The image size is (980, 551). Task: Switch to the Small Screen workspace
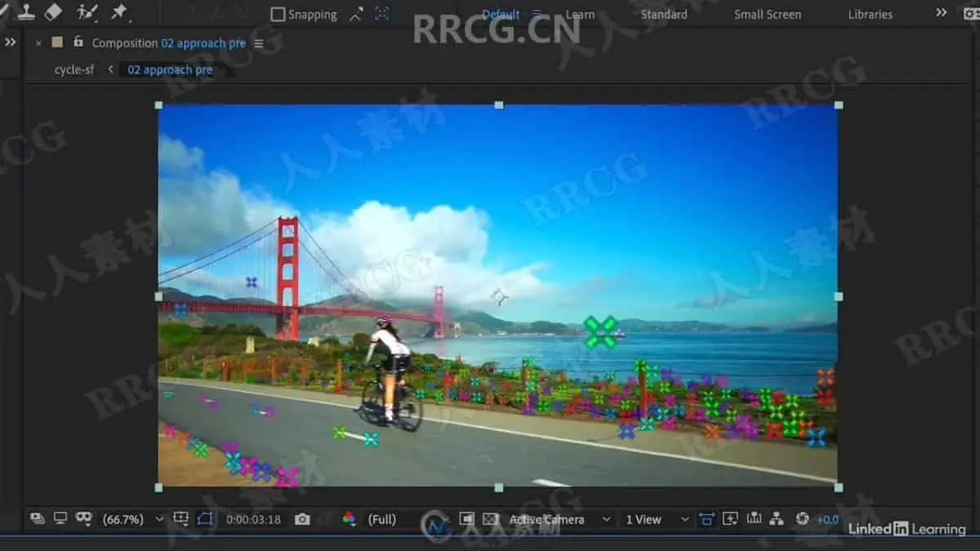coord(768,15)
